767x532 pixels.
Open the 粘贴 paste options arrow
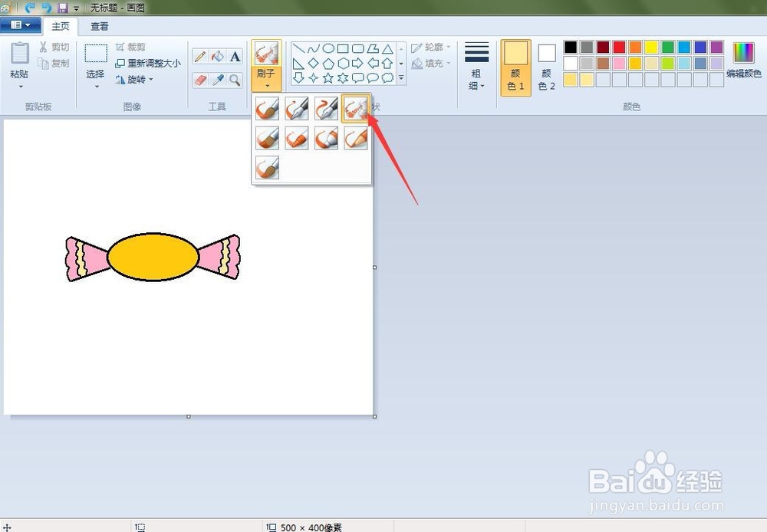tap(21, 87)
